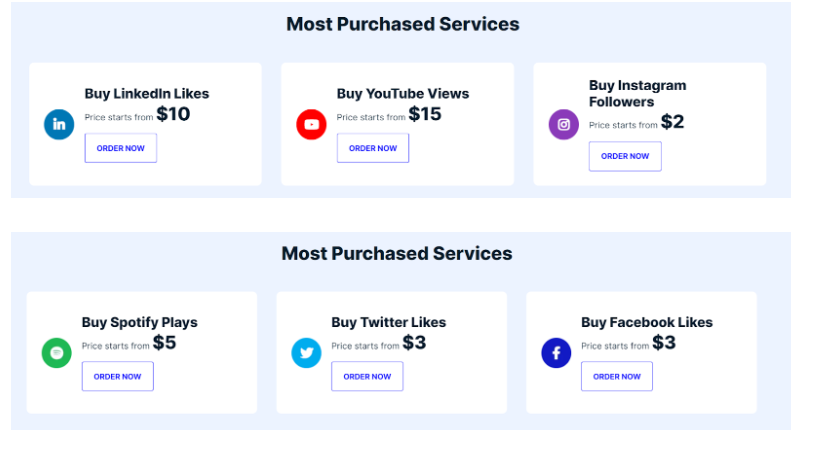
Task: Order now for Spotify Plays
Action: point(118,376)
